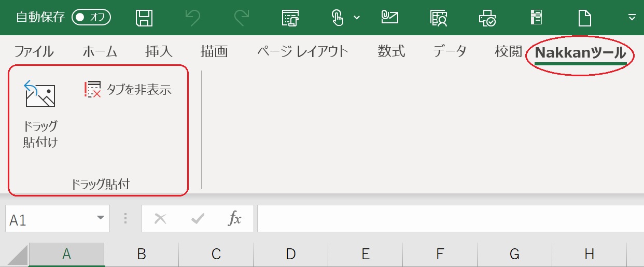Click the formula bar Enter checkmark icon
Screen dimensions: 644x267
click(x=198, y=219)
